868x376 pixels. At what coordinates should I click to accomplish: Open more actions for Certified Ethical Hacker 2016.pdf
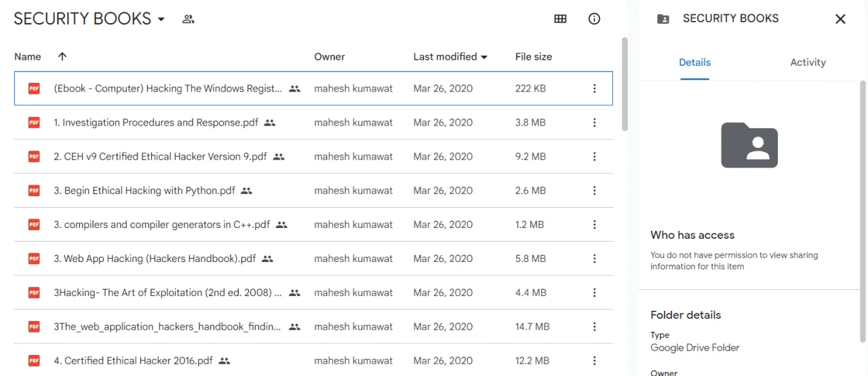coord(594,360)
